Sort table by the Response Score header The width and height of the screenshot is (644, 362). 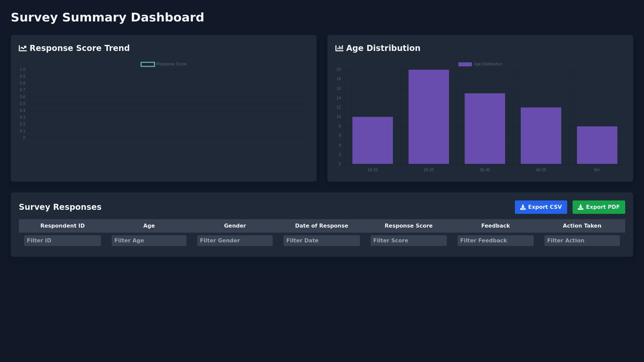coord(408,226)
